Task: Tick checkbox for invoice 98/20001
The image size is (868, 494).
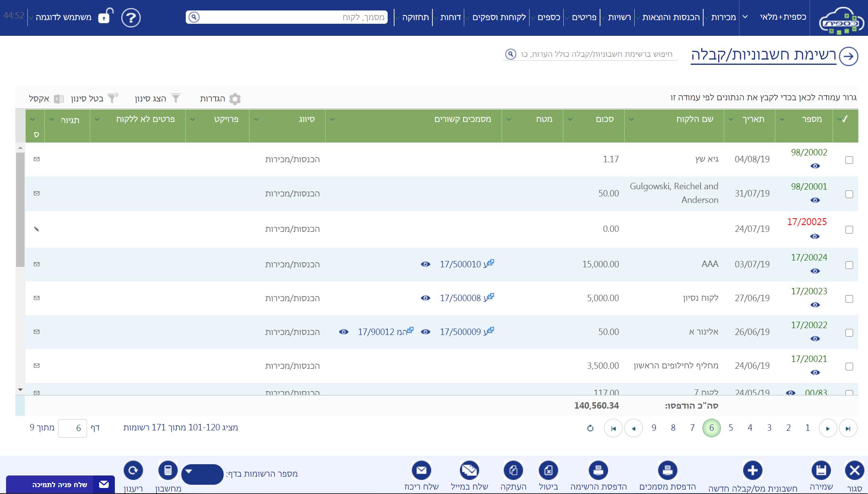Action: pos(849,194)
